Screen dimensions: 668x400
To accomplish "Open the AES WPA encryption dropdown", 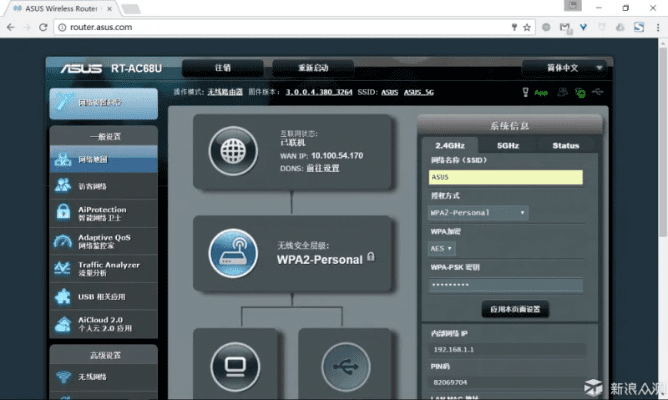I will click(x=441, y=248).
